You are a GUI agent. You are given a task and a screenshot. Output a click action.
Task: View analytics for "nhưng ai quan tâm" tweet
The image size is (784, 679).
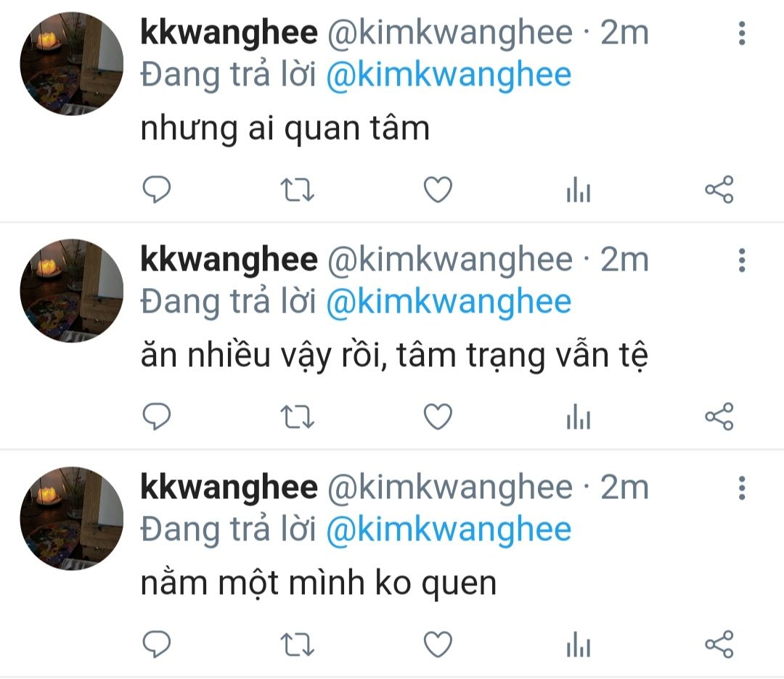click(579, 190)
